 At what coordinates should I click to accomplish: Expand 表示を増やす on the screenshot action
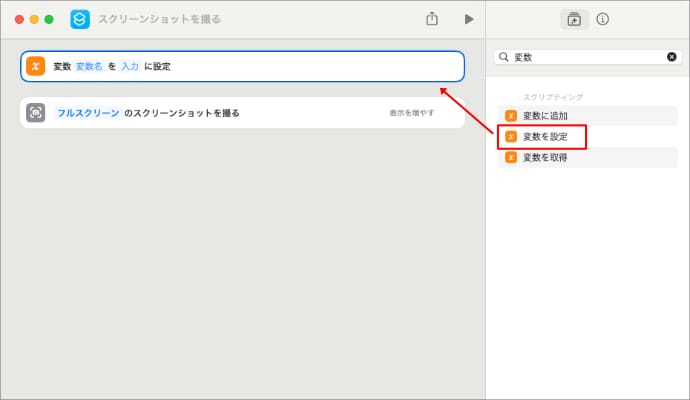412,113
